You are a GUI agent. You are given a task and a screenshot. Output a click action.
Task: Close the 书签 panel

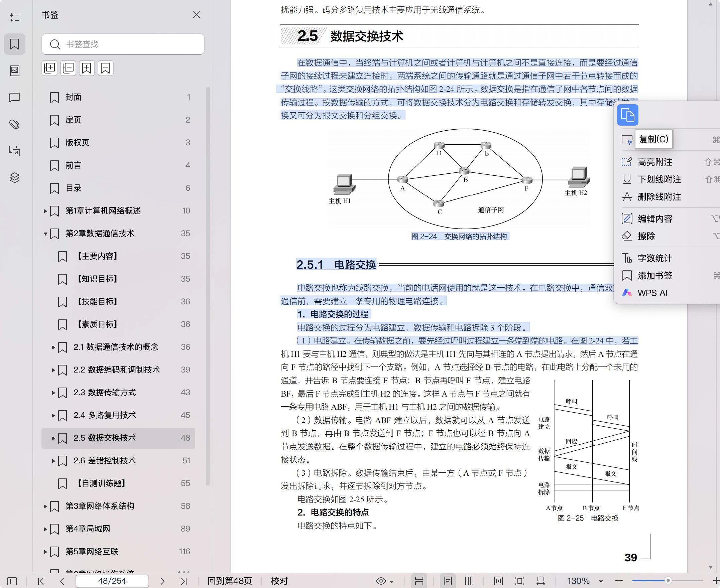pos(197,15)
